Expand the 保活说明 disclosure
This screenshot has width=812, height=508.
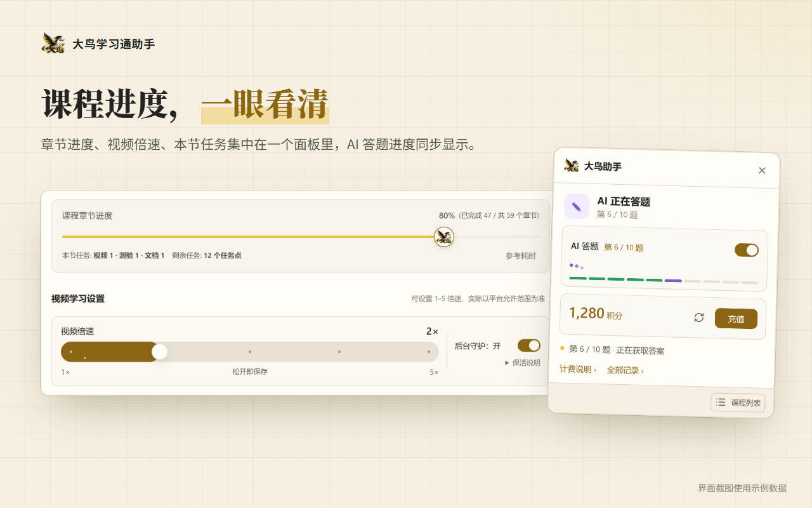tap(523, 363)
